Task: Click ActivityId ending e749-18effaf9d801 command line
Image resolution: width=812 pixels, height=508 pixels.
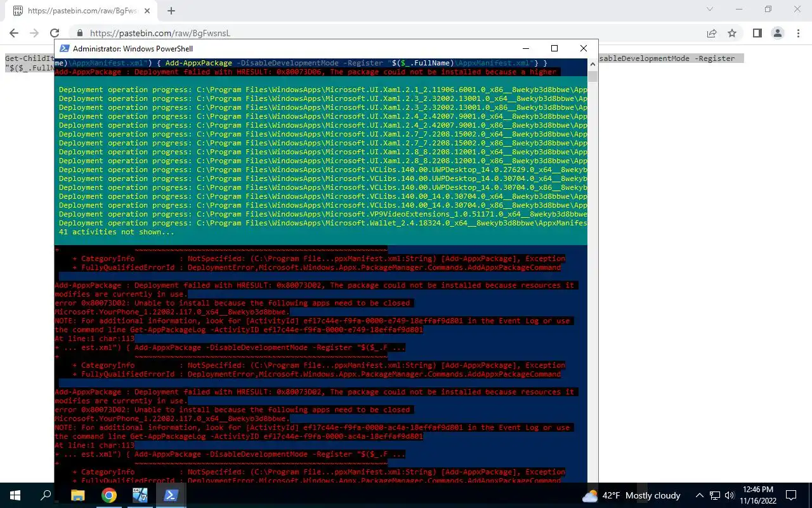Action: (239, 330)
